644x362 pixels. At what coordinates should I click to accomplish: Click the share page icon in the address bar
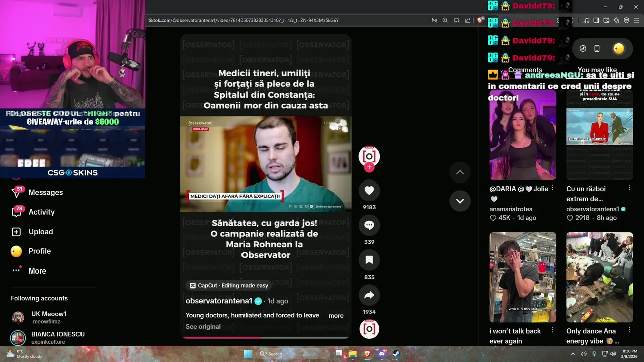coord(468,20)
